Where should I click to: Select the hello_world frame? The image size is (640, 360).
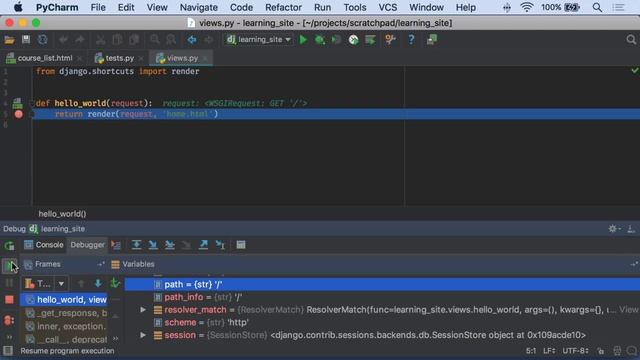[64, 300]
